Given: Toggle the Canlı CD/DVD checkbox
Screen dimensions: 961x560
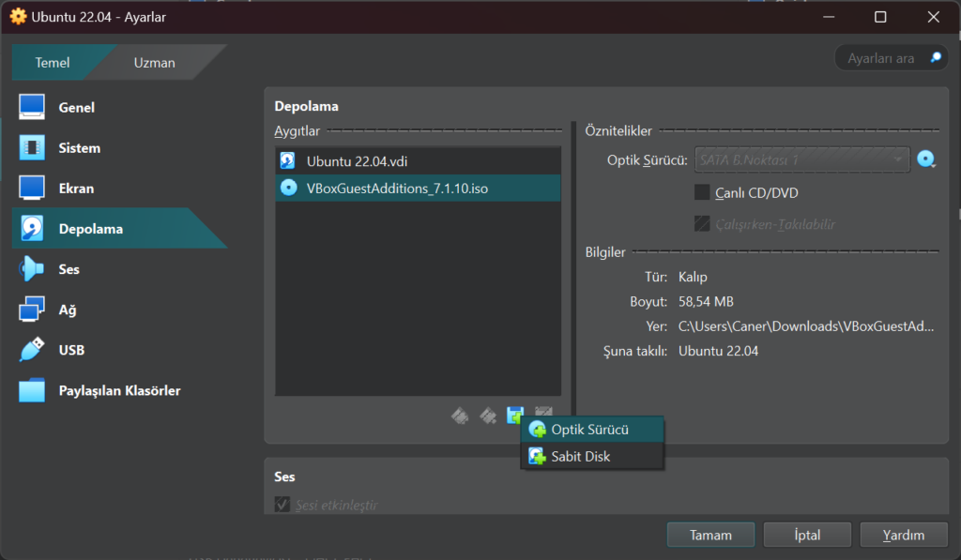Looking at the screenshot, I should point(702,192).
